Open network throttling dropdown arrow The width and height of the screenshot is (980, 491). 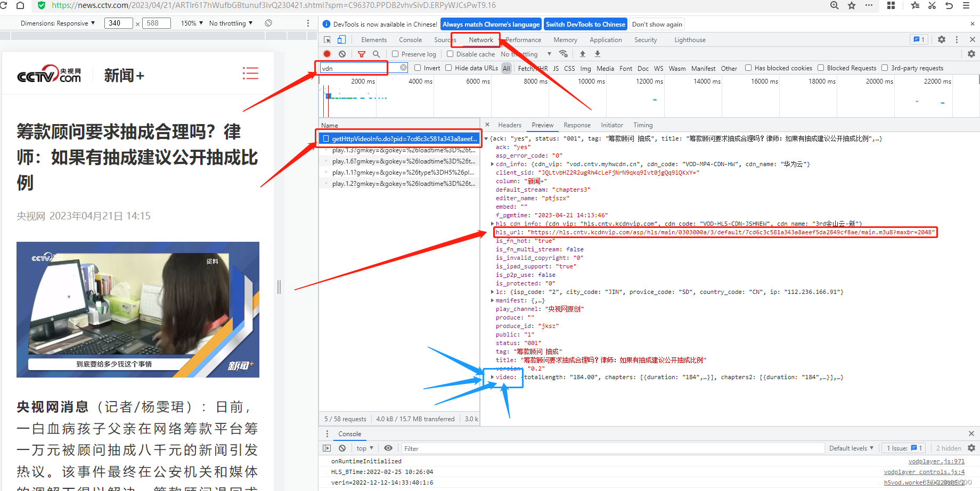(x=549, y=54)
